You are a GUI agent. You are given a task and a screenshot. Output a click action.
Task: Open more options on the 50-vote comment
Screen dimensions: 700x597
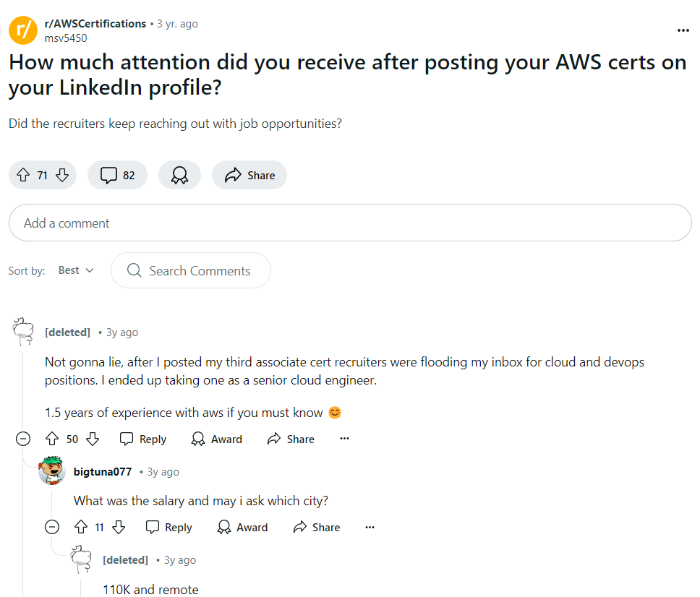point(344,439)
